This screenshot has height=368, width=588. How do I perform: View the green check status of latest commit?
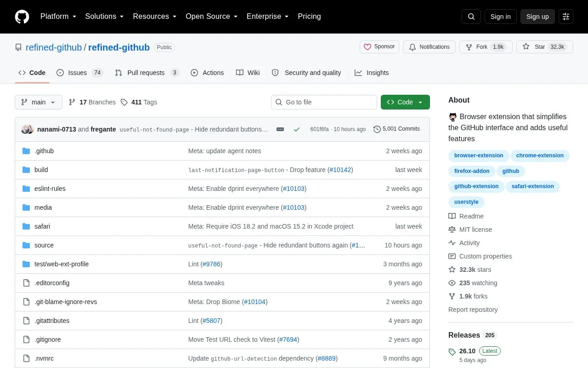[x=297, y=129]
